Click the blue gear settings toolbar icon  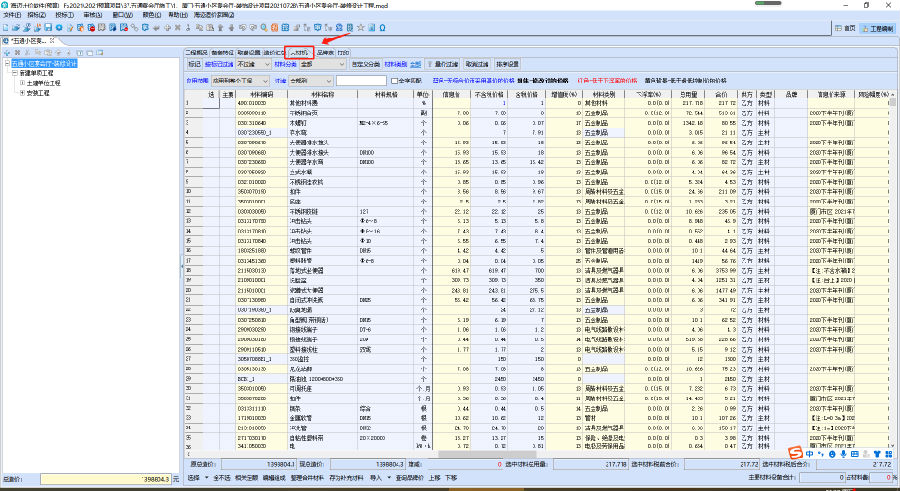(x=59, y=27)
